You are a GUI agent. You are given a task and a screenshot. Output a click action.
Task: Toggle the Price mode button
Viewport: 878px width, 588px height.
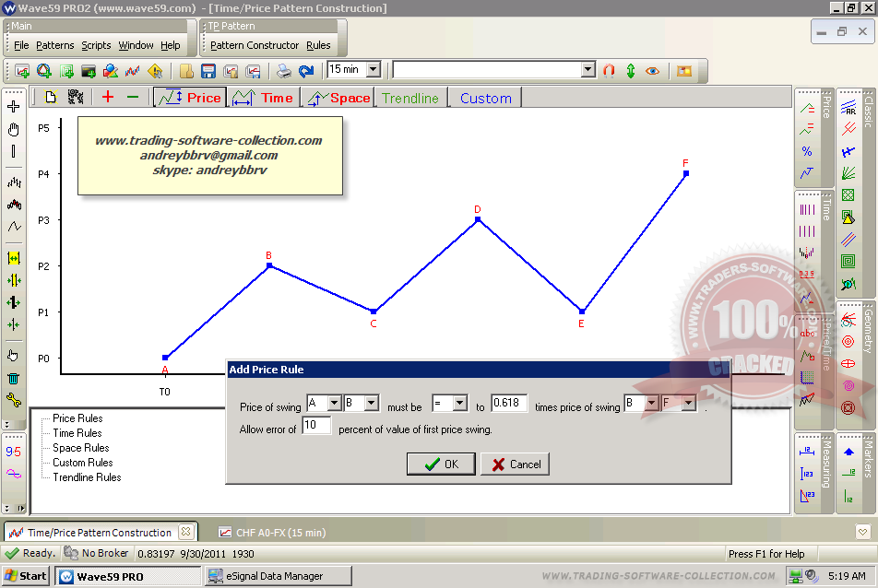point(189,98)
